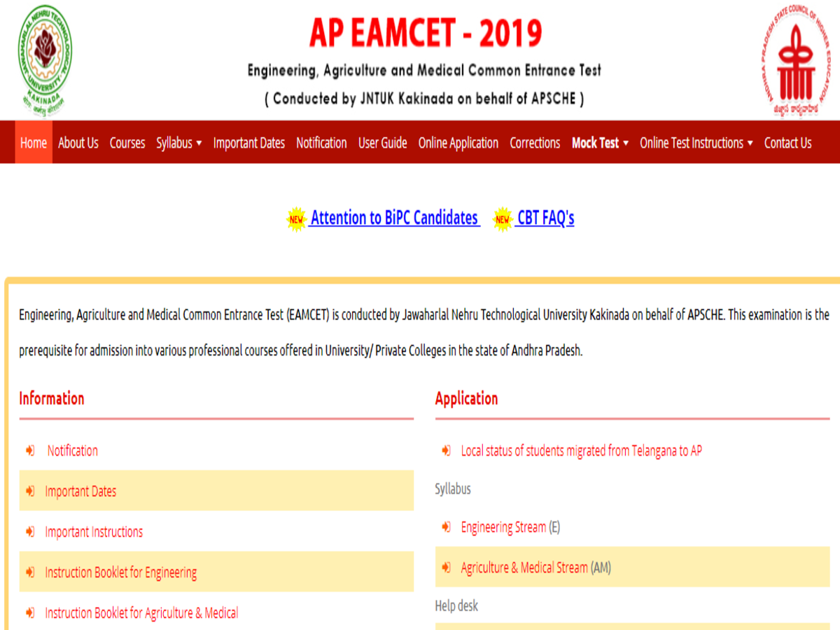Select Notification in the top navigation bar
The height and width of the screenshot is (630, 840).
point(321,143)
